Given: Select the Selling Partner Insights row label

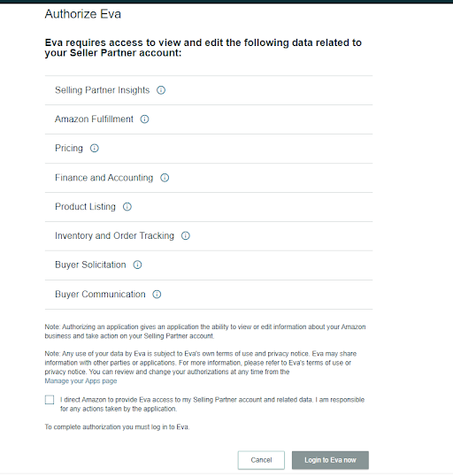Looking at the screenshot, I should [103, 90].
